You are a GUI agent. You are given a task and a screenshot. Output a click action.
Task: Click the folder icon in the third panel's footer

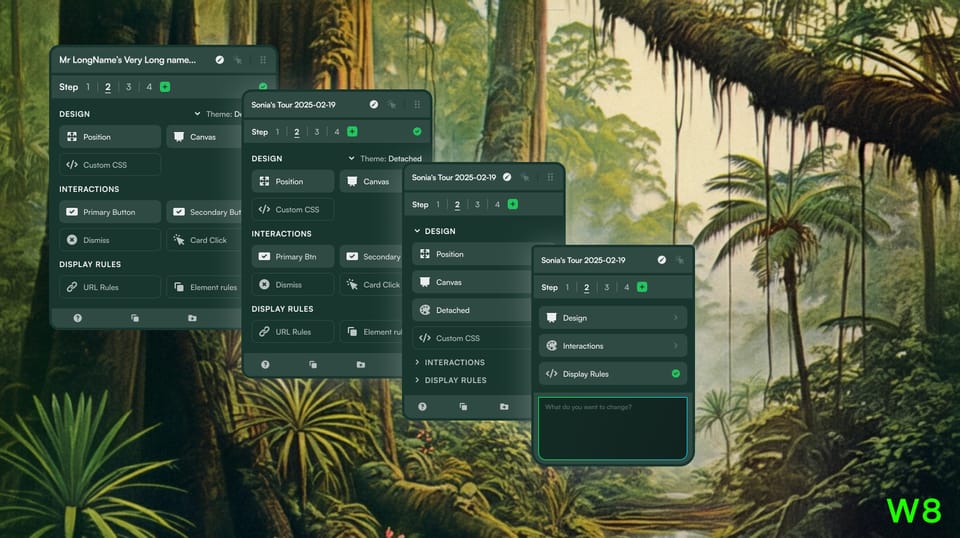click(504, 406)
